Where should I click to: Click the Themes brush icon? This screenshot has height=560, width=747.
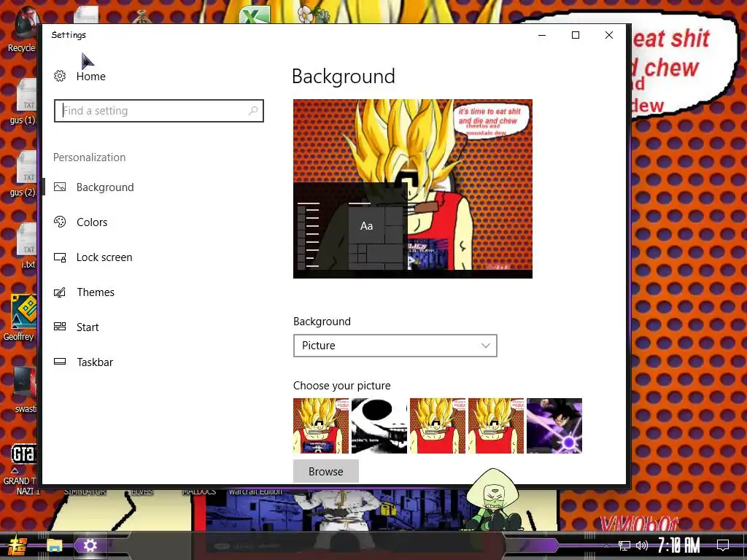click(60, 292)
